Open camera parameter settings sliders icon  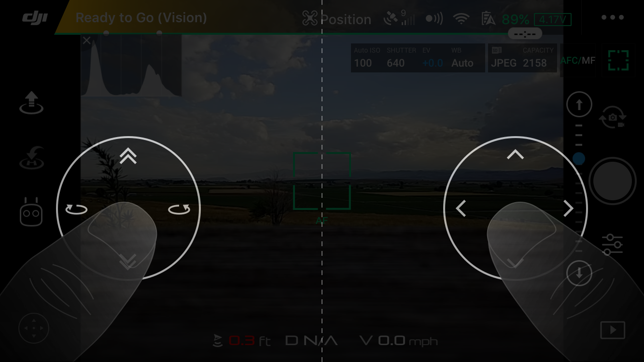click(x=613, y=245)
